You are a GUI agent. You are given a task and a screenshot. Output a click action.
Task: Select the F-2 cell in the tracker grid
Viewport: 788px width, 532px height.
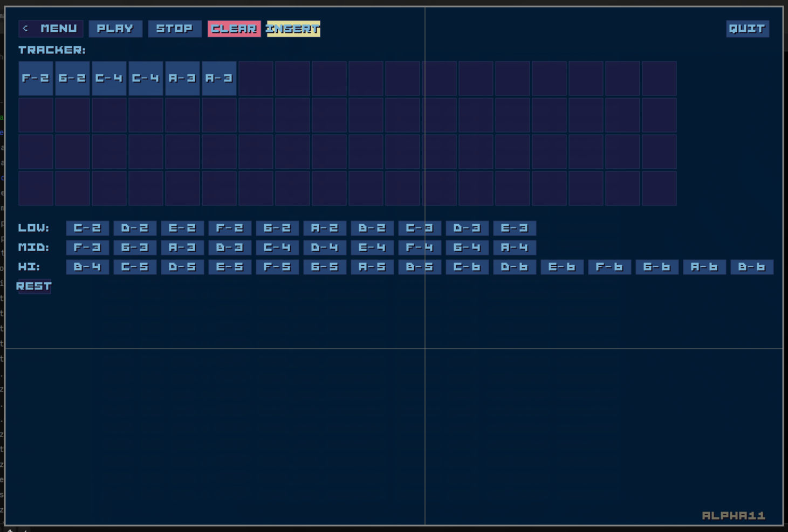tap(36, 78)
